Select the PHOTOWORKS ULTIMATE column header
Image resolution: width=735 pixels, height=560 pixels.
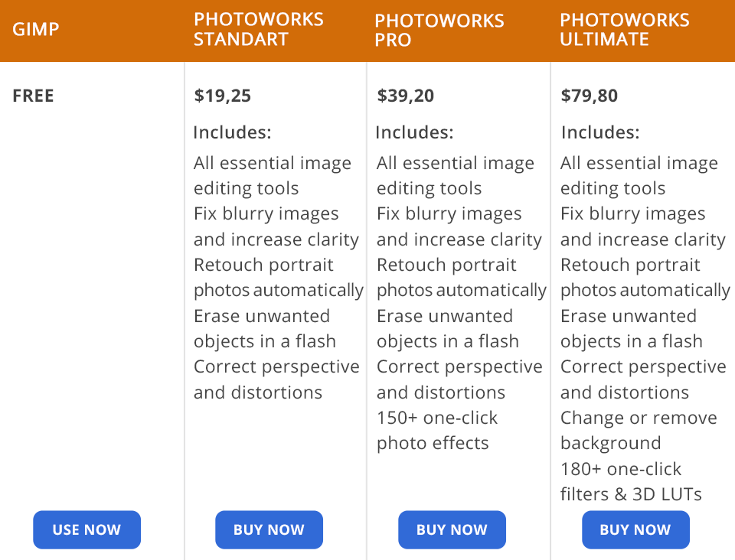pyautogui.click(x=624, y=30)
